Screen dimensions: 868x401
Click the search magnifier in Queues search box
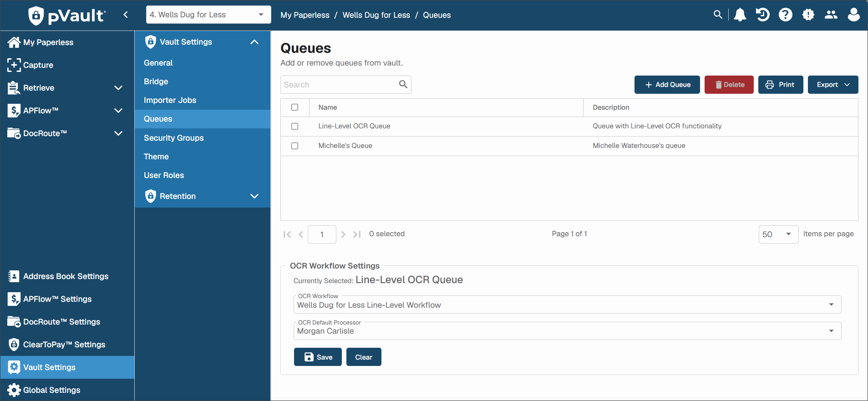[403, 84]
